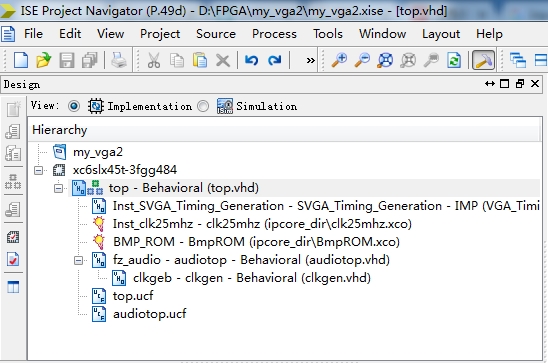Close the Design panel

[x=535, y=84]
